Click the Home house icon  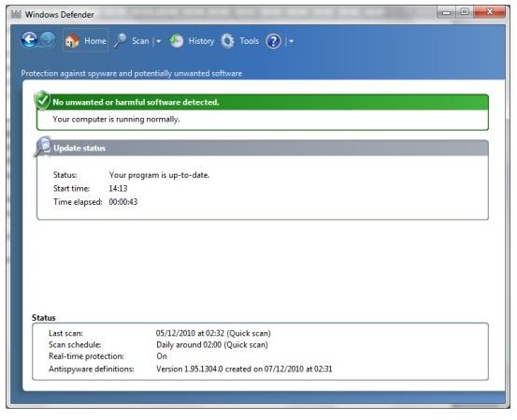point(72,41)
